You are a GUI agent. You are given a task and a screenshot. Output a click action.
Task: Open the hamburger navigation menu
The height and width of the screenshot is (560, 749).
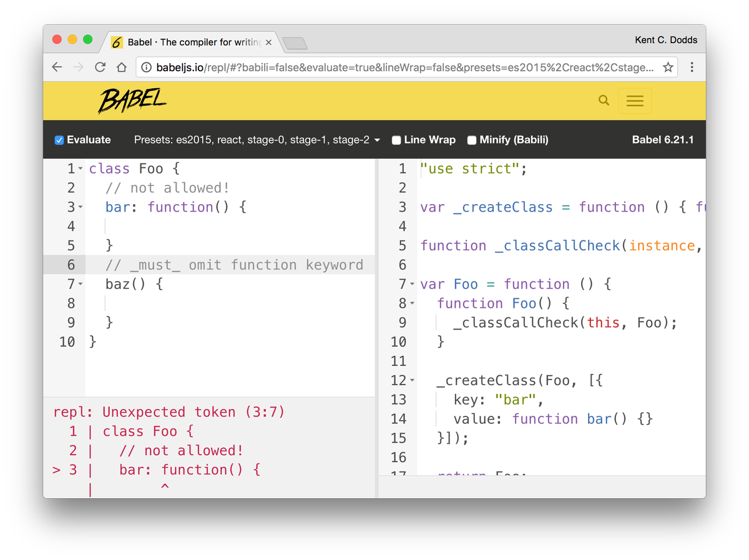coord(635,101)
